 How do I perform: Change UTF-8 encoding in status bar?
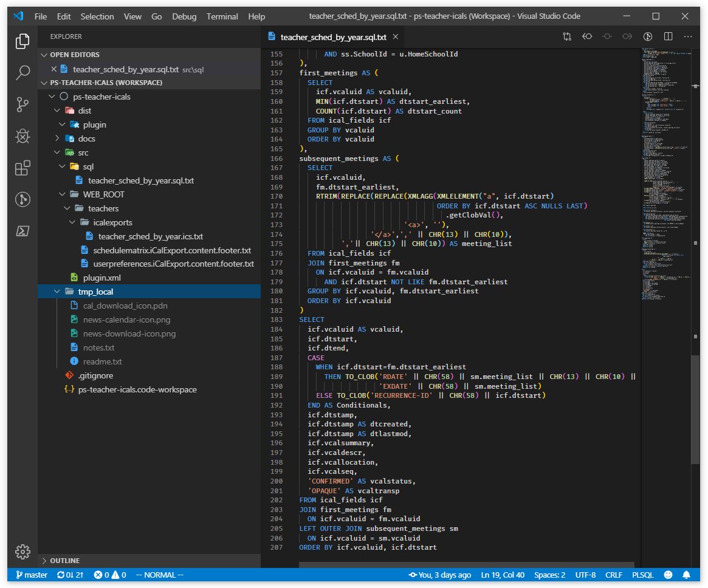tap(585, 575)
